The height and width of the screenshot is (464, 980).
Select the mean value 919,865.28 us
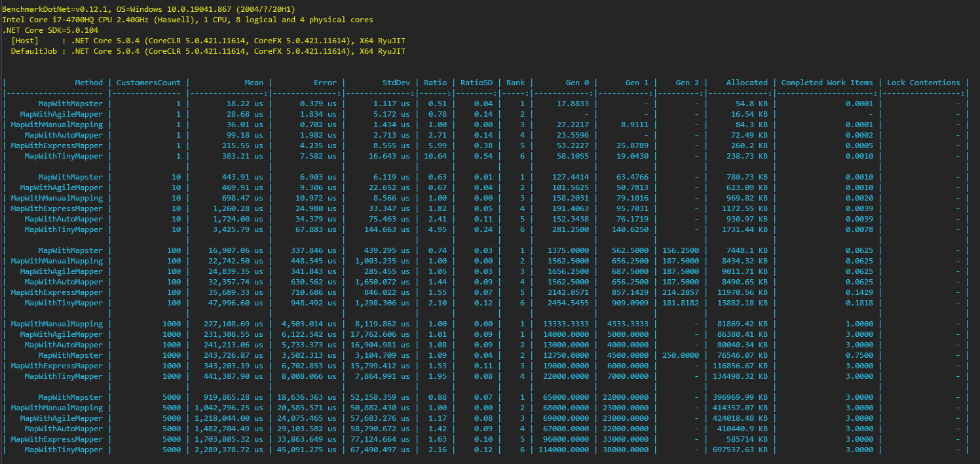(x=233, y=397)
